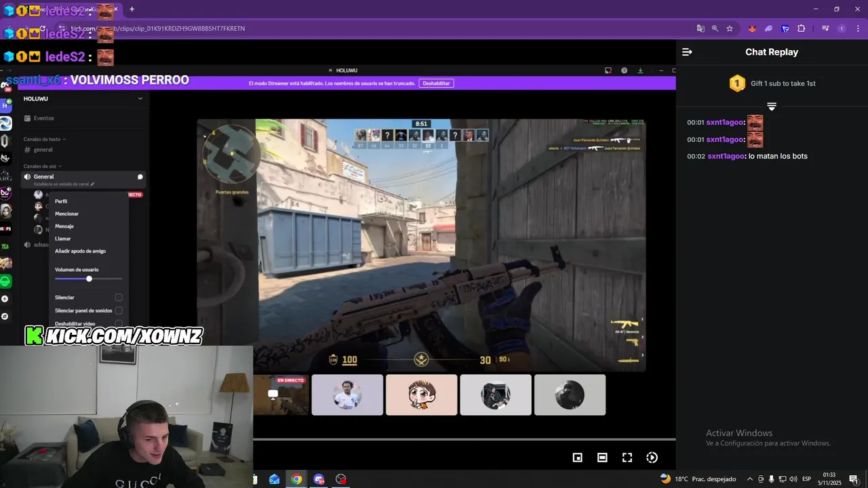
Task: Open the Extensions puzzle-piece menu
Action: 802,28
